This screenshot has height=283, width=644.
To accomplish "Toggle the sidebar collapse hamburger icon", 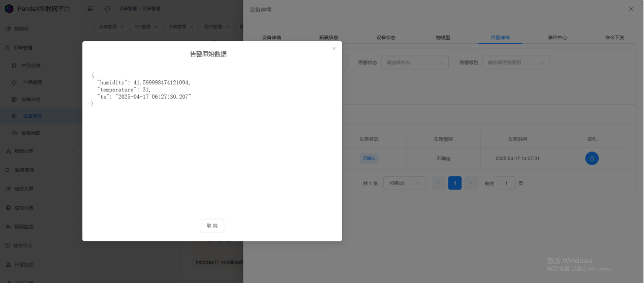I will pyautogui.click(x=90, y=9).
